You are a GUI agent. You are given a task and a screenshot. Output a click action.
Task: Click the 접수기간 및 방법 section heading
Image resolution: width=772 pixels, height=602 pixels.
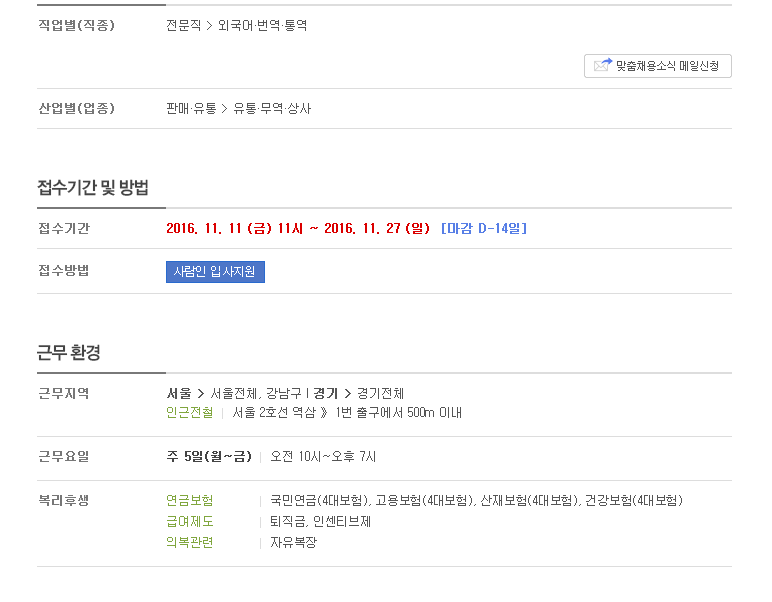[x=93, y=187]
